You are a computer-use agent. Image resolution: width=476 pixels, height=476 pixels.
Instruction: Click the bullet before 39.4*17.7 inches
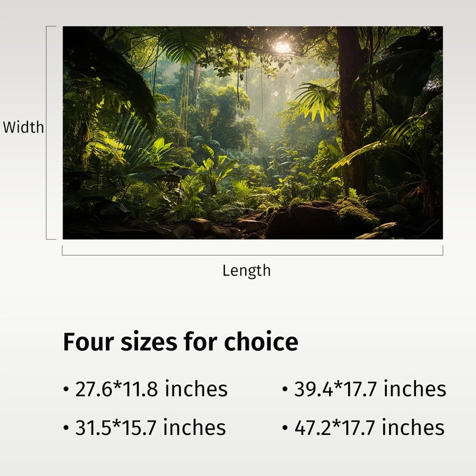click(285, 390)
